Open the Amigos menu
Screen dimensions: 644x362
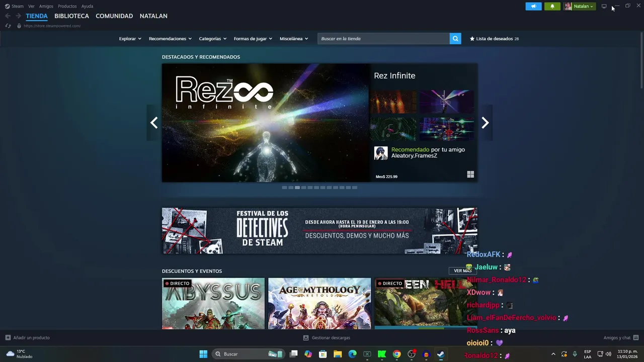click(46, 6)
